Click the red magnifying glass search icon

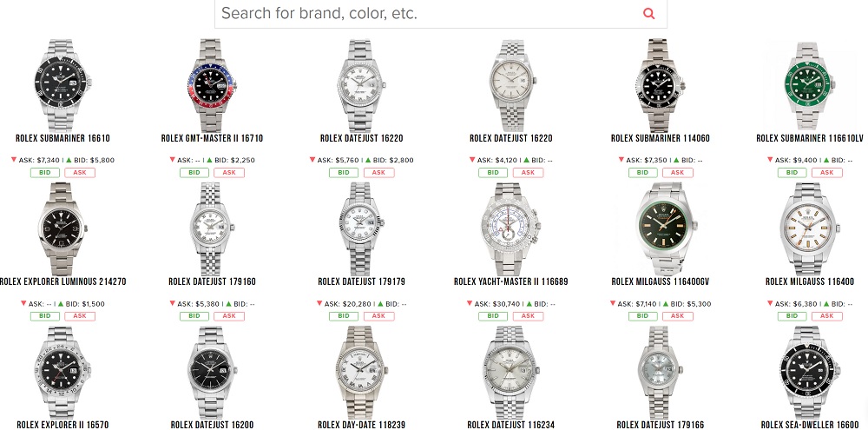648,13
